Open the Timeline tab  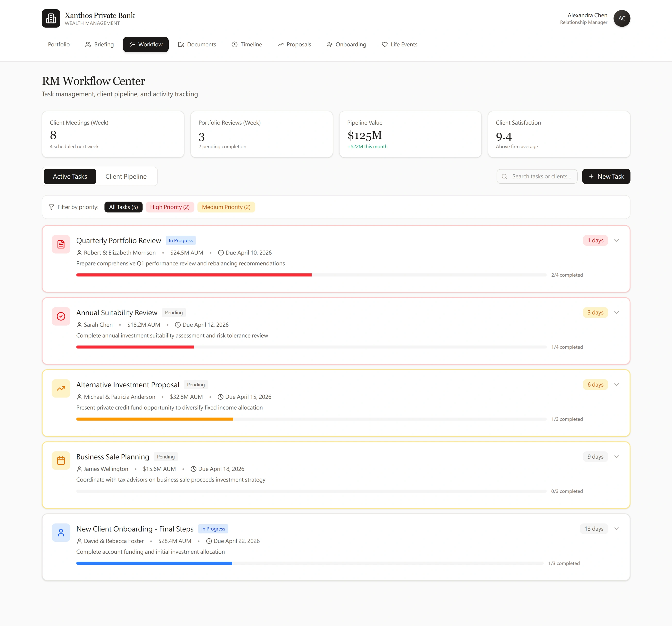[x=246, y=44]
